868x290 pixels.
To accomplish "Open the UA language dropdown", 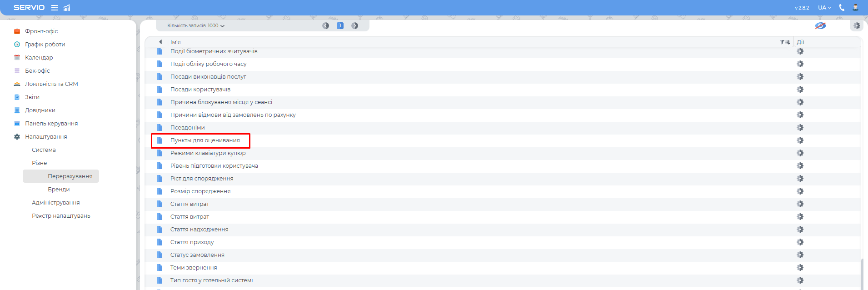I will [824, 8].
